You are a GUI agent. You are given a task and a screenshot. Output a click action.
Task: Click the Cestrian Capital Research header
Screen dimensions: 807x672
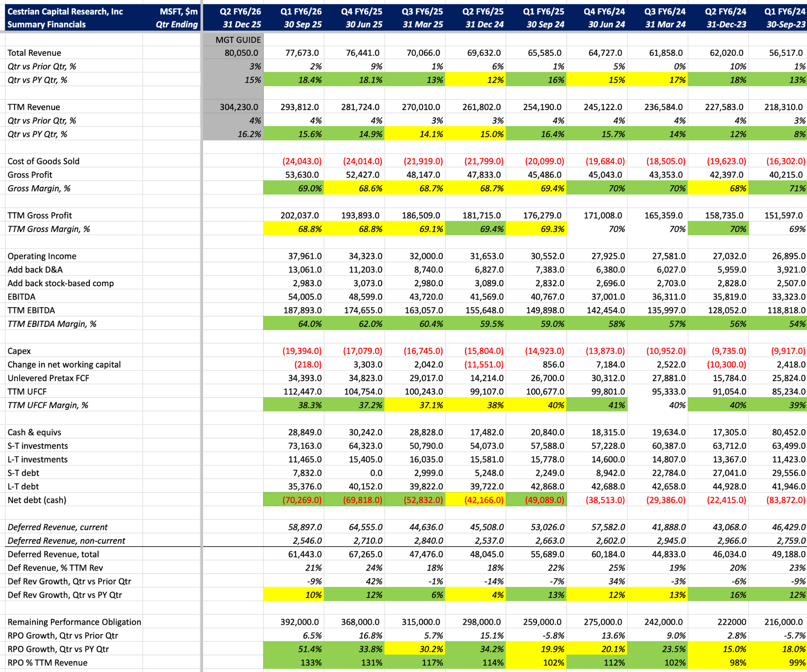(x=65, y=11)
